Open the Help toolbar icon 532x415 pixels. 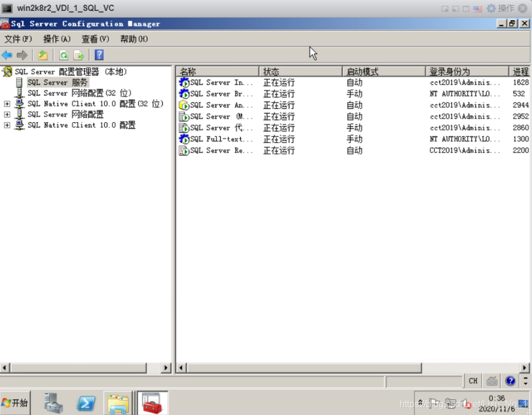(x=99, y=55)
